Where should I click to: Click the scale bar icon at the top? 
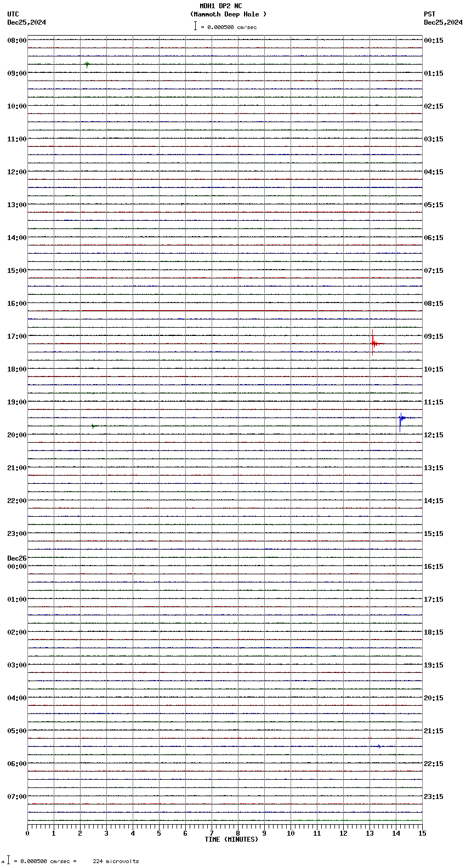point(195,26)
